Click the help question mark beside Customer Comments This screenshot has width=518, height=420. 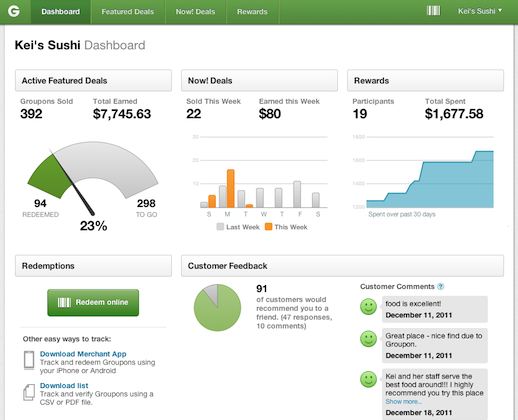tap(441, 287)
